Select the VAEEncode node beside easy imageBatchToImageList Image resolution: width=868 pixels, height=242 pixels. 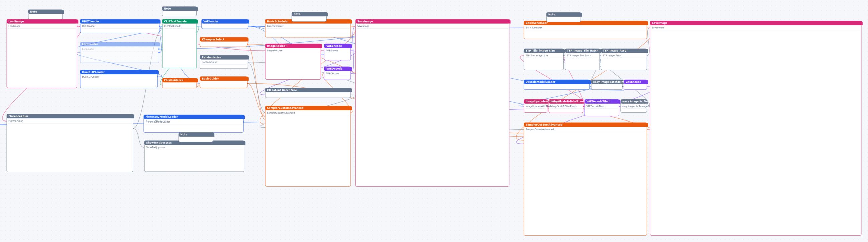click(636, 84)
